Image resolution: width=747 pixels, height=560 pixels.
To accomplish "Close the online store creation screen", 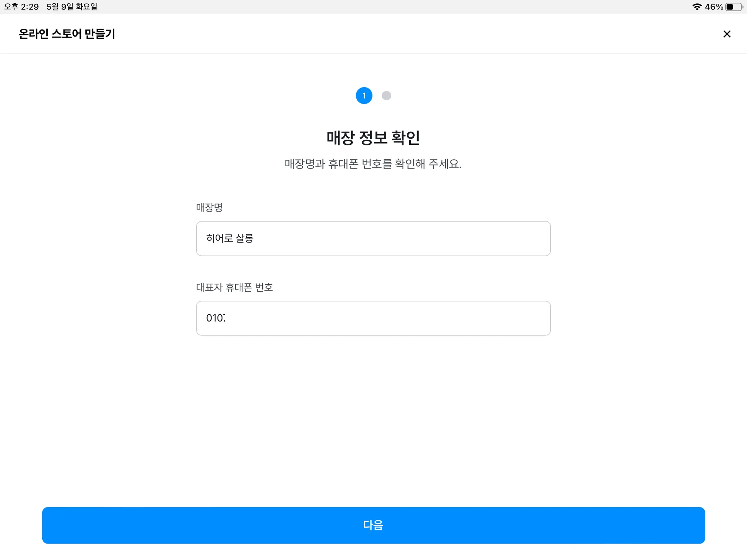I will (x=727, y=34).
